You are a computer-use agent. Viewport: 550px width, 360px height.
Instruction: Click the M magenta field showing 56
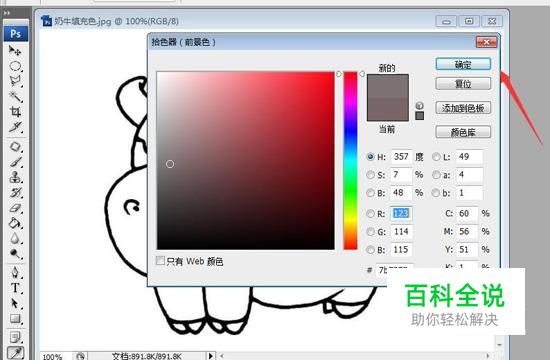click(467, 232)
